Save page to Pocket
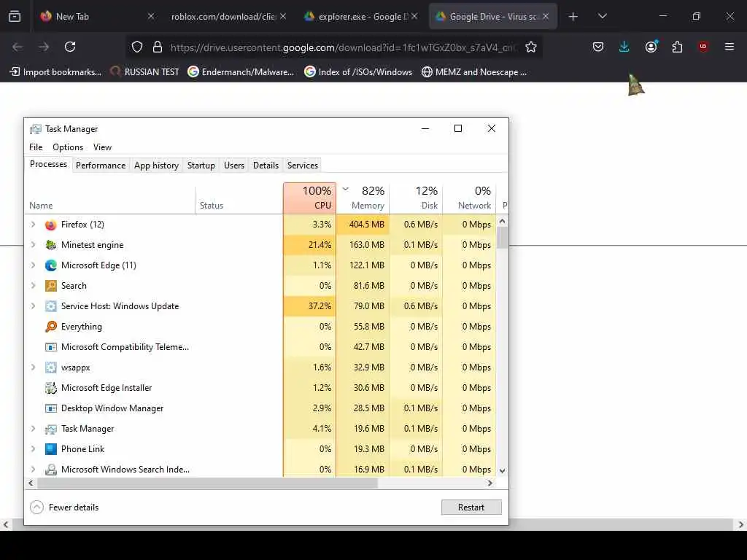This screenshot has height=560, width=747. pyautogui.click(x=598, y=47)
